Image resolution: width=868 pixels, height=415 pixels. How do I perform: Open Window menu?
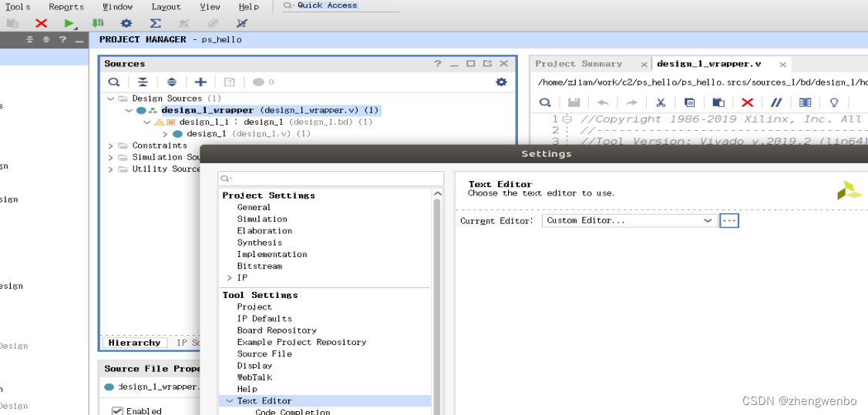click(x=118, y=7)
